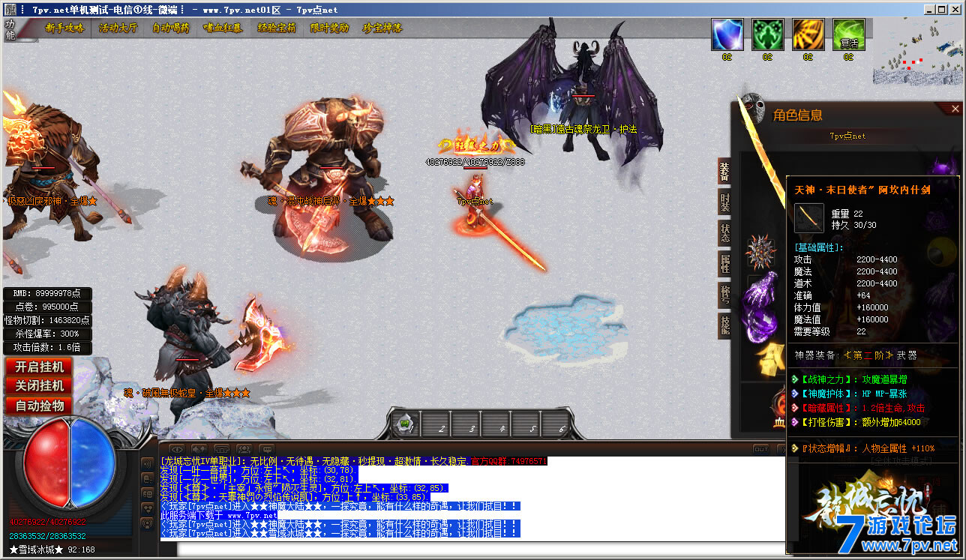Viewport: 966px width, 560px height.
Task: Close the 角色信息 panel
Action: coord(955,109)
